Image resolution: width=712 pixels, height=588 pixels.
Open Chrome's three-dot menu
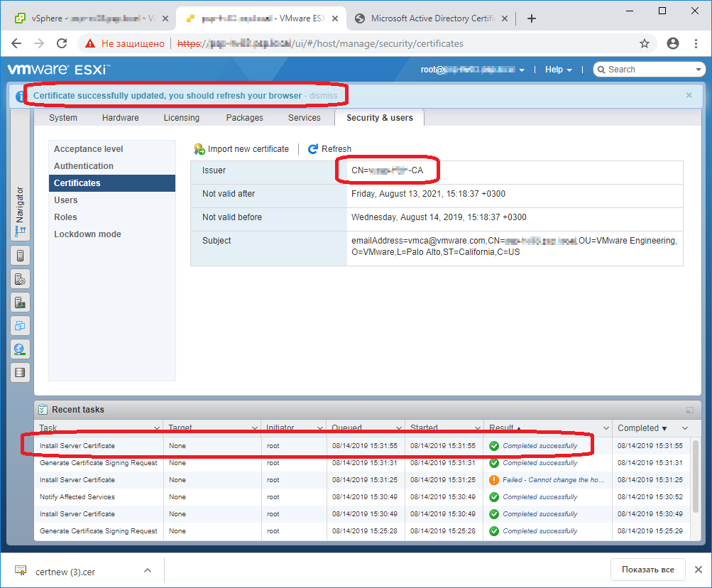coord(696,43)
